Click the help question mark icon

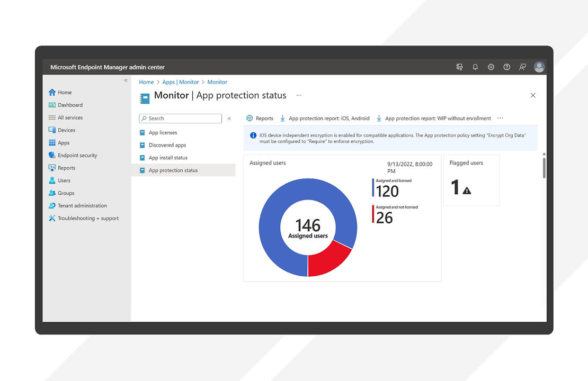click(506, 67)
